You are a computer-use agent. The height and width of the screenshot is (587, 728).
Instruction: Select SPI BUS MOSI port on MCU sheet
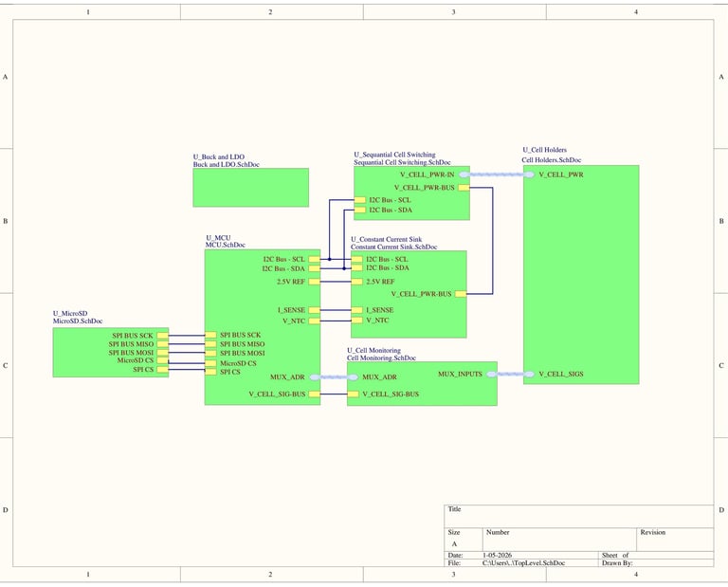pyautogui.click(x=210, y=354)
